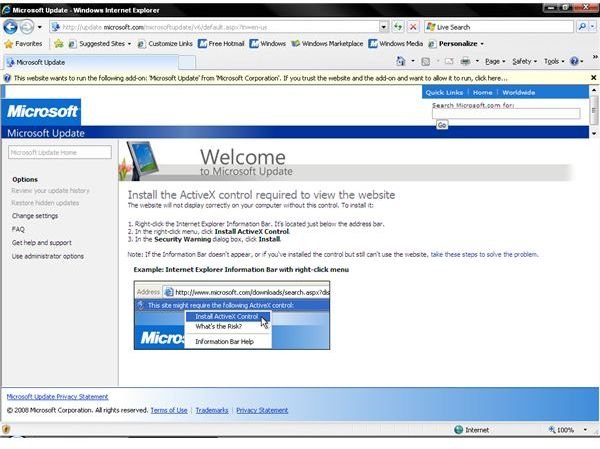This screenshot has height=449, width=600.
Task: Click take these steps to solve the problem
Action: pos(484,254)
